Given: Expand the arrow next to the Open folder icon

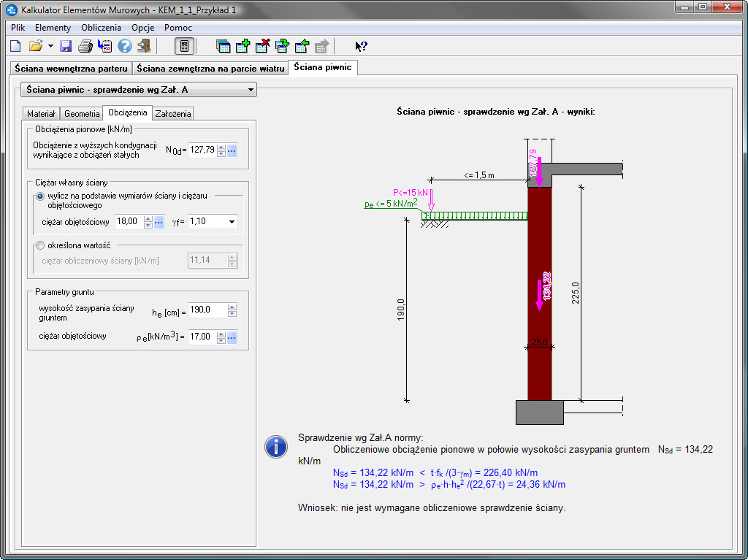Looking at the screenshot, I should click(x=50, y=46).
